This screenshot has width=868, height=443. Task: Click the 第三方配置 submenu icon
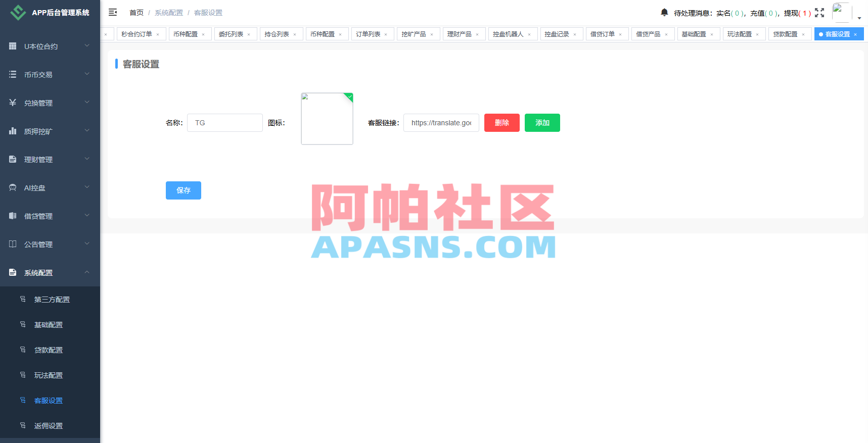[23, 299]
